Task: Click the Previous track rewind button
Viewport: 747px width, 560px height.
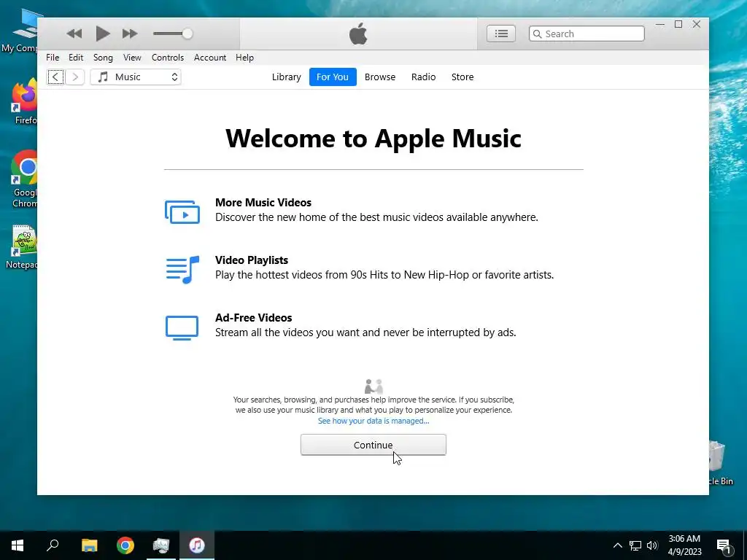Action: click(74, 34)
